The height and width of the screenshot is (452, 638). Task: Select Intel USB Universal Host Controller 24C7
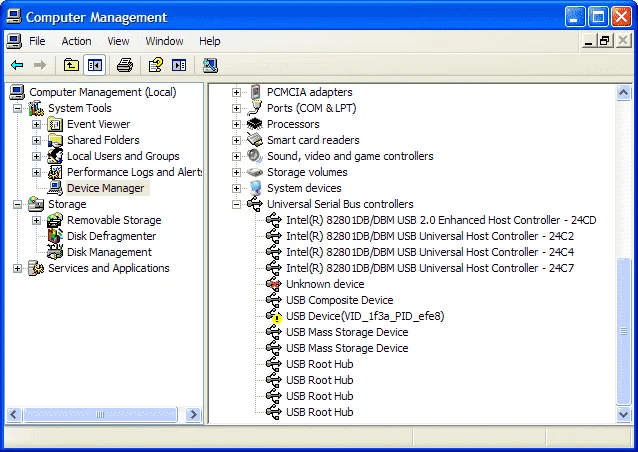[x=430, y=268]
